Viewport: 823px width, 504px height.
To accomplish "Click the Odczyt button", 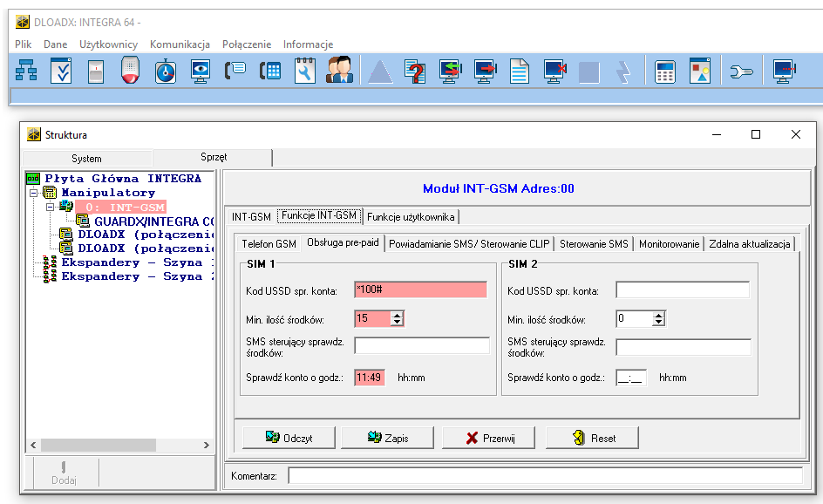I will 289,438.
